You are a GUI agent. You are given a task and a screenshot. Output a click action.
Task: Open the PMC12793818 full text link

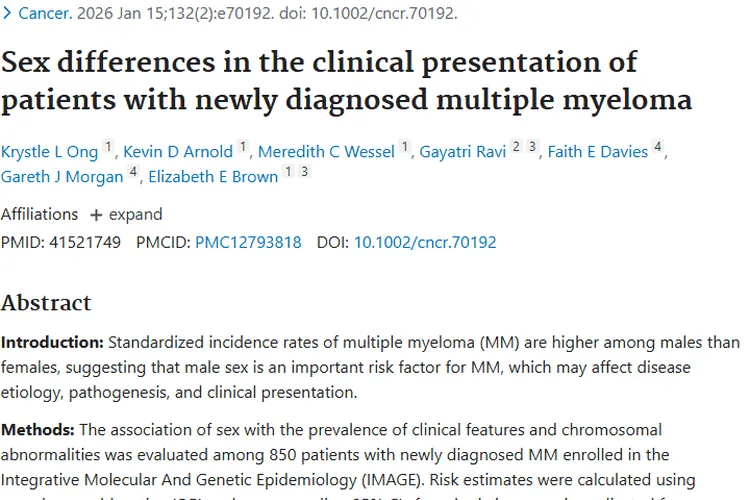248,242
